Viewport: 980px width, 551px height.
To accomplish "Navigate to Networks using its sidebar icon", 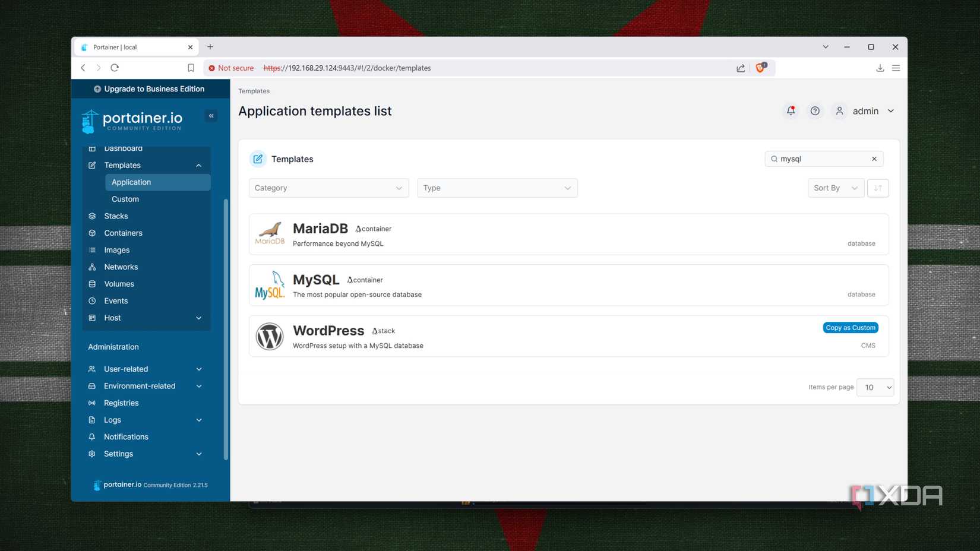I will pyautogui.click(x=92, y=267).
